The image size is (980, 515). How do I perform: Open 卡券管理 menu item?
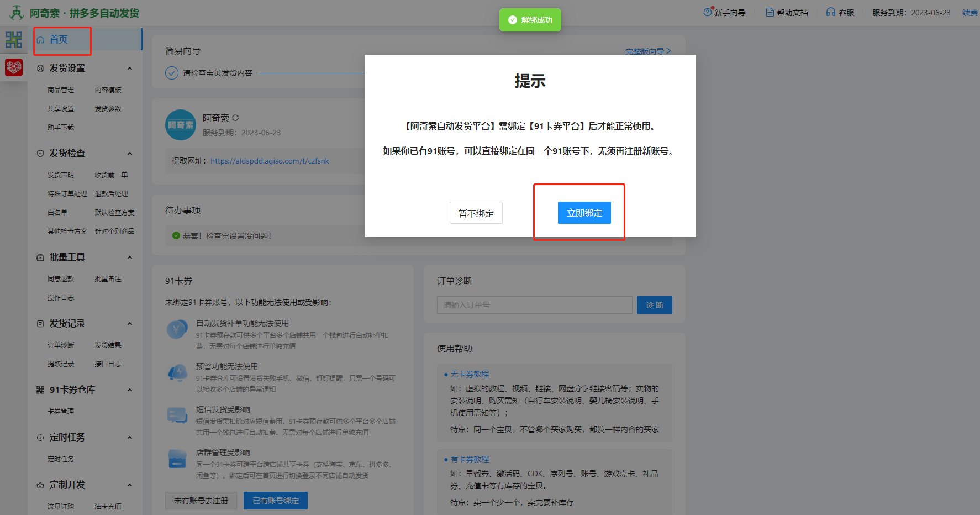61,411
